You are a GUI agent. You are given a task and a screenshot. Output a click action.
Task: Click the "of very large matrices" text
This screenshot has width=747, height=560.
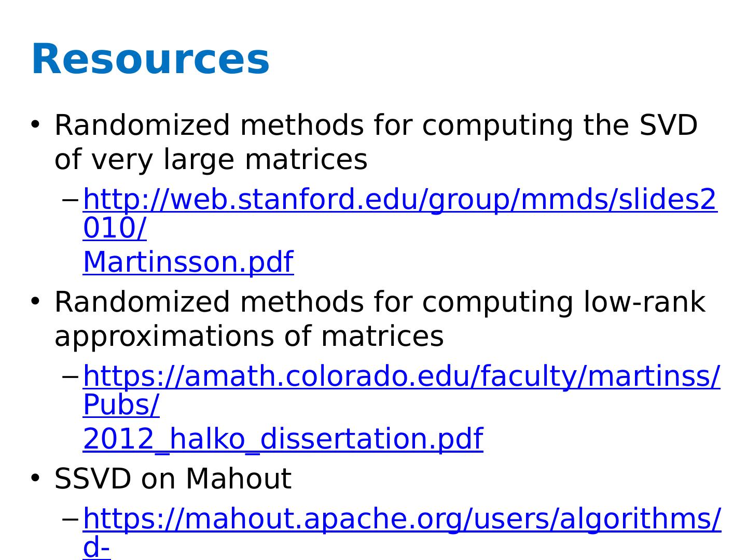[211, 159]
